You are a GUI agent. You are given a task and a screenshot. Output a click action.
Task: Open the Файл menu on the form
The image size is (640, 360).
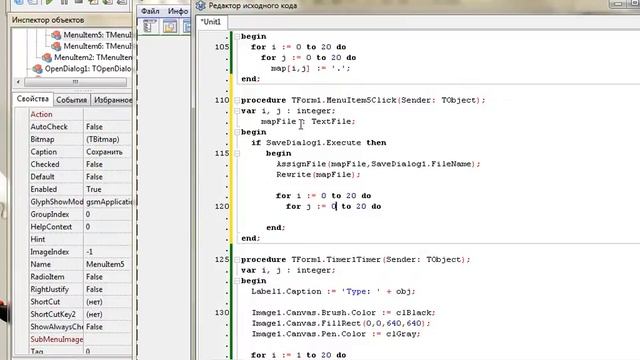(x=150, y=11)
